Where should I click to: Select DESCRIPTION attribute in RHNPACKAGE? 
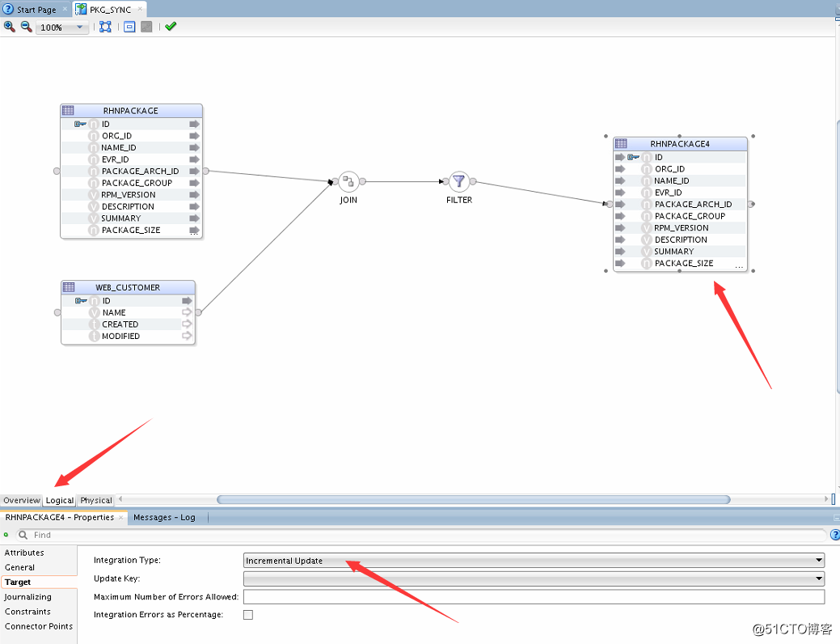coord(128,206)
